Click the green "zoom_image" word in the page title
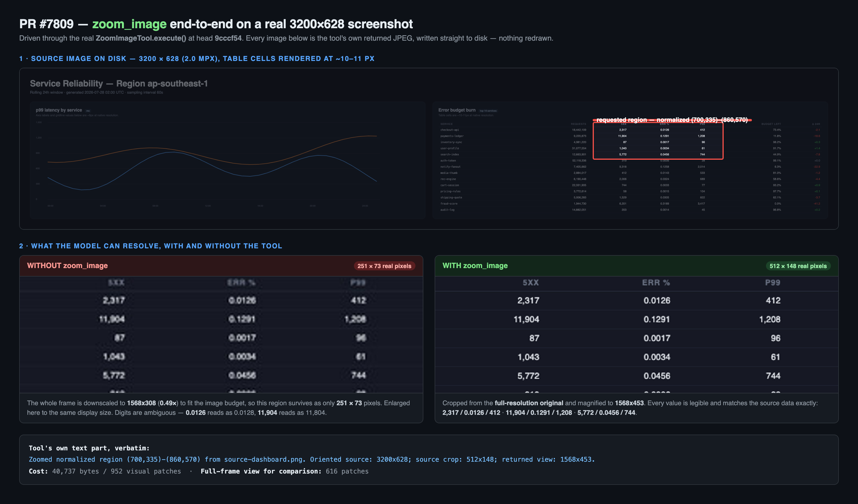This screenshot has height=504, width=858. [129, 24]
